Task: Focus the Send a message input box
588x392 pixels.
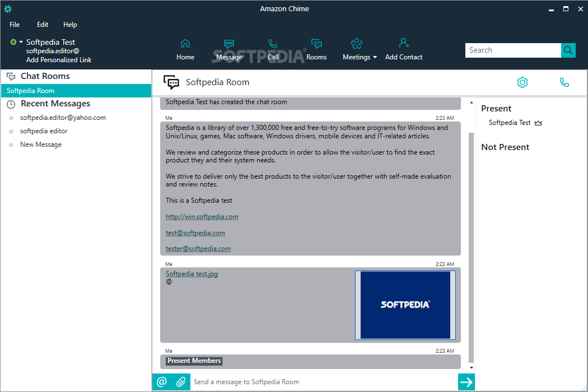Action: pyautogui.click(x=324, y=382)
